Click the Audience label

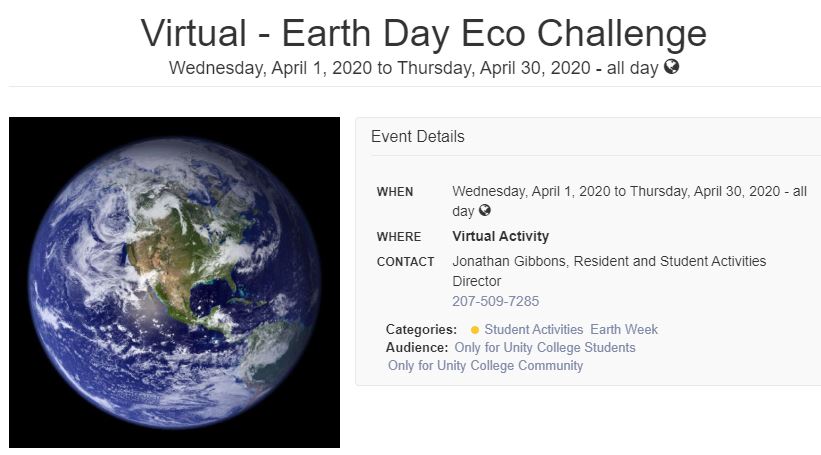[417, 347]
